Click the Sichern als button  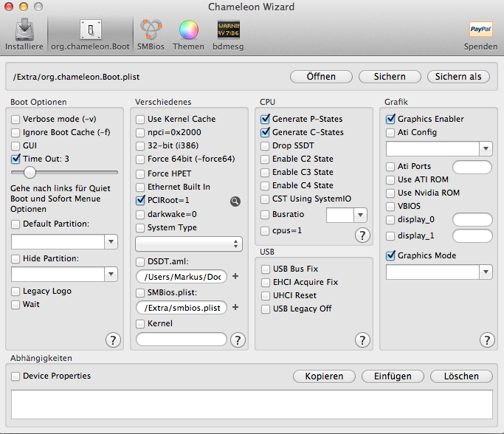point(458,77)
